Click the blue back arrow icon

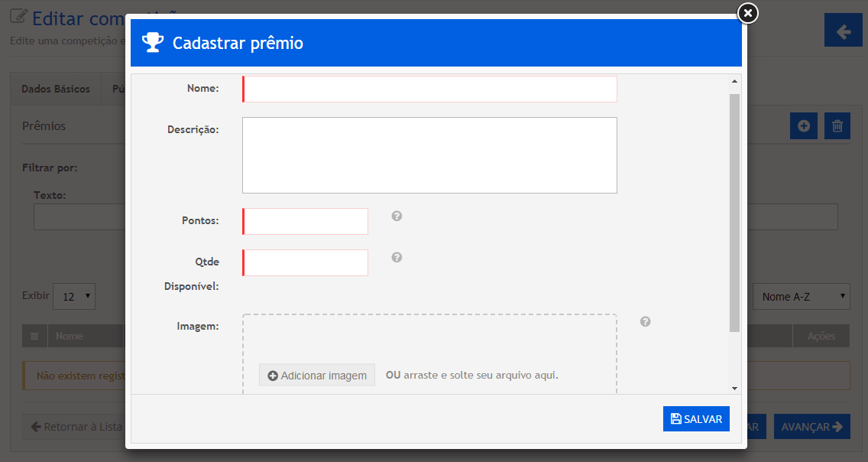843,31
